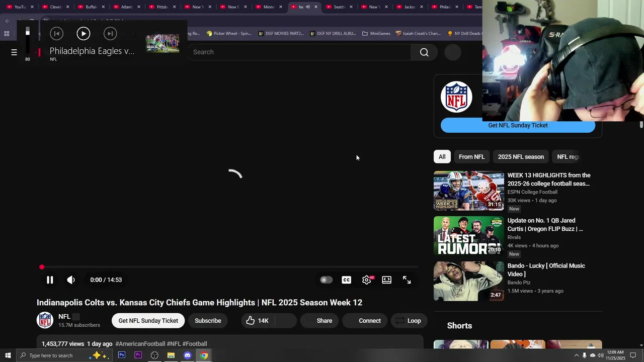Screen dimensions: 644x362
Task: Click play in the media overlay popup
Action: [x=84, y=34]
